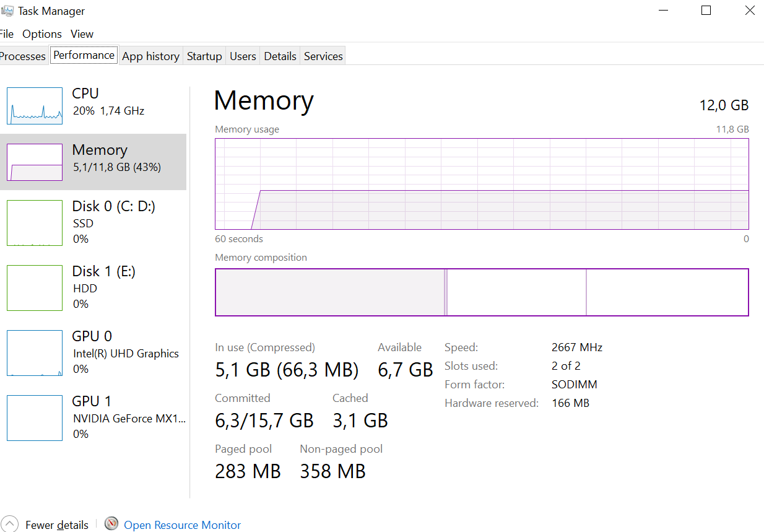Select GPU 1 NVIDIA GeForce entry
The width and height of the screenshot is (764, 532).
point(93,417)
